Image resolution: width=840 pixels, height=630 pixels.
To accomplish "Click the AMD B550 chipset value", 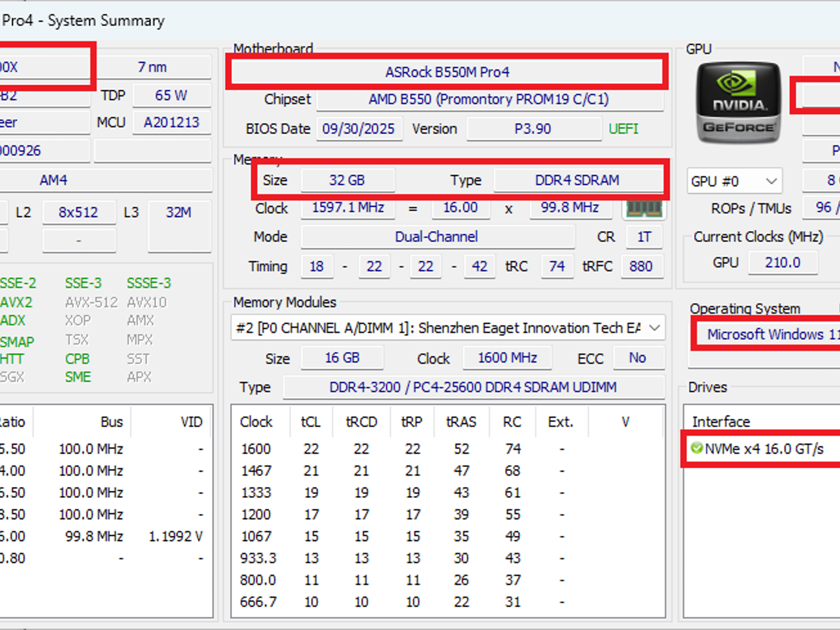I will click(490, 99).
